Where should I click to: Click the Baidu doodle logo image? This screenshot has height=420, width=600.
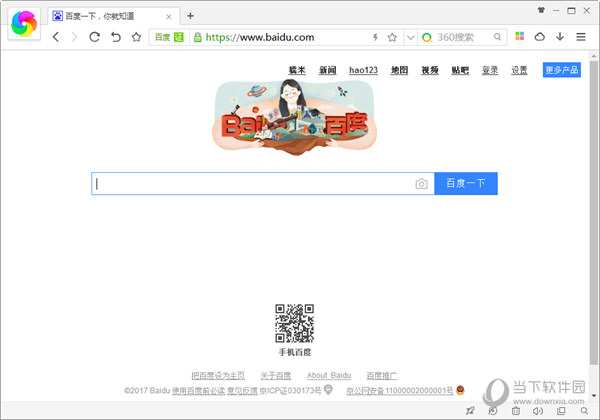click(x=294, y=118)
